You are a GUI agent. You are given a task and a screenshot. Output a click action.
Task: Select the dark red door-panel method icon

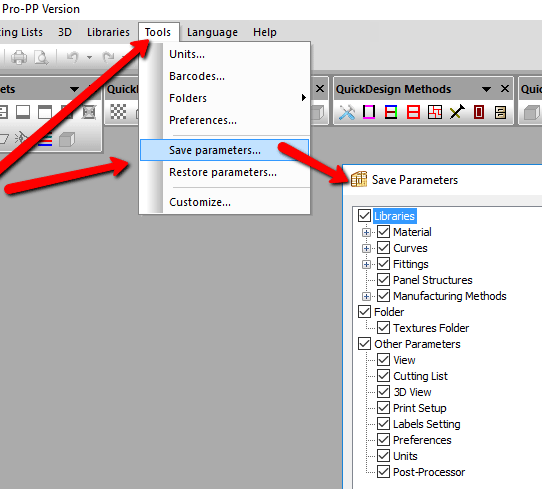coord(479,112)
